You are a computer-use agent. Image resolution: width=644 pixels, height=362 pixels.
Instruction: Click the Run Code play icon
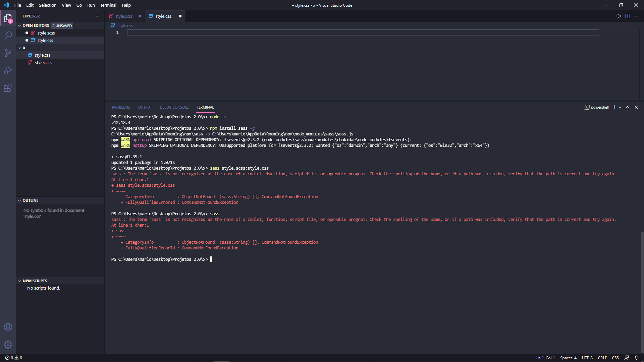(x=619, y=16)
